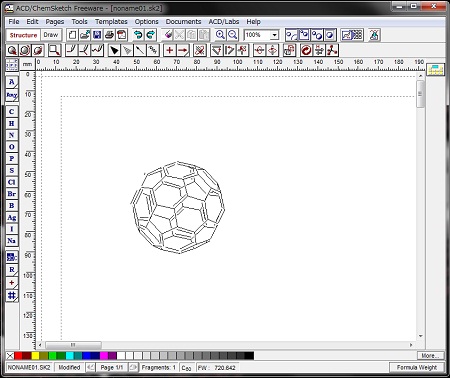Click the red plus sign reaction icon
Viewport: 450px width, 378px height.
coord(170,50)
